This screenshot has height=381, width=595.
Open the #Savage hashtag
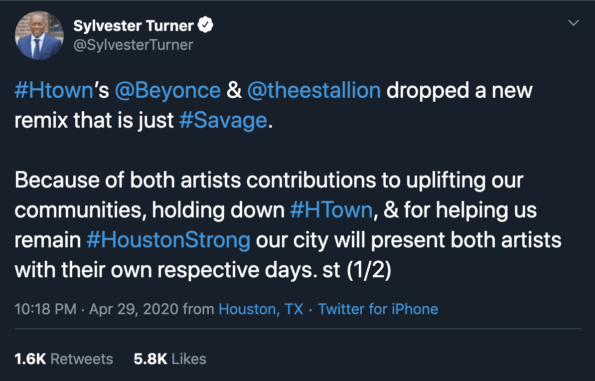[x=223, y=121]
